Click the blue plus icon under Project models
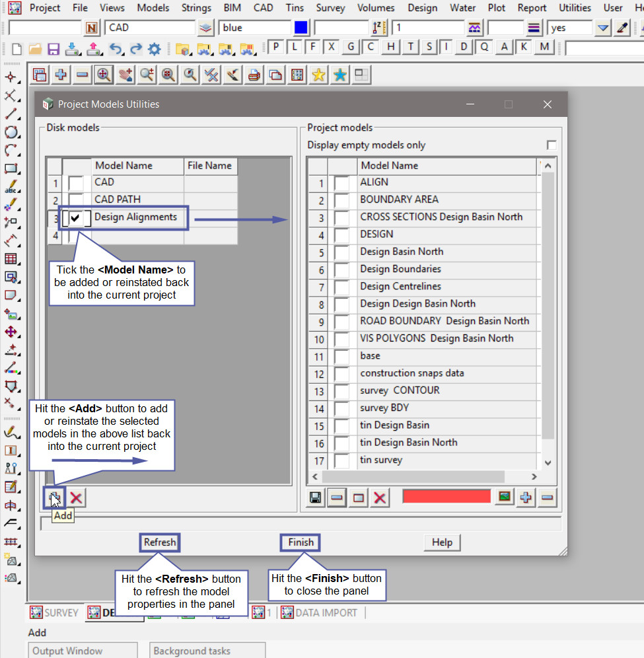Screen dimensions: 644x658 pyautogui.click(x=526, y=497)
